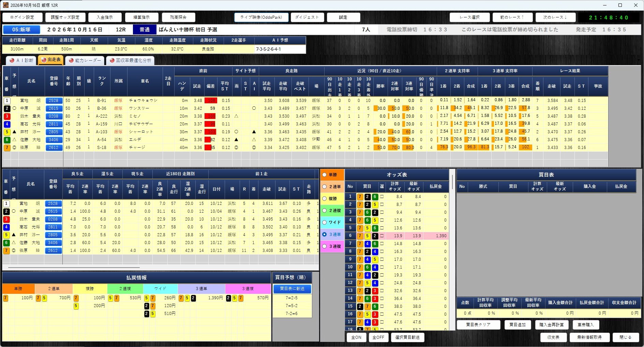Click the 精算指示 button
This screenshot has width=644, height=347.
[141, 17]
